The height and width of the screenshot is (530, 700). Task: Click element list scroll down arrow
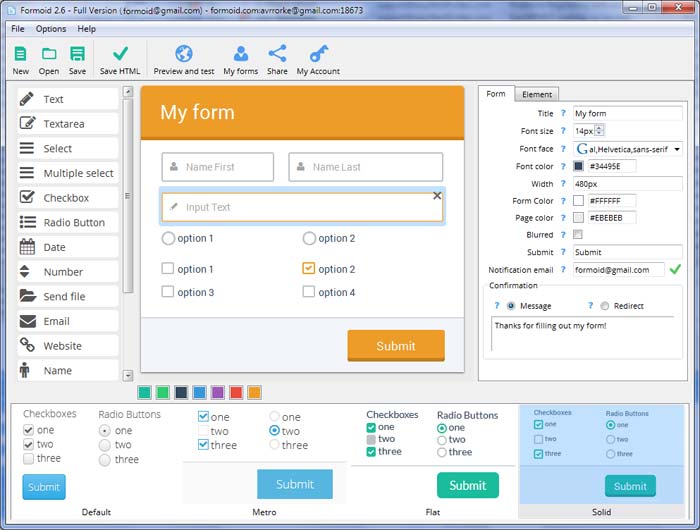128,376
